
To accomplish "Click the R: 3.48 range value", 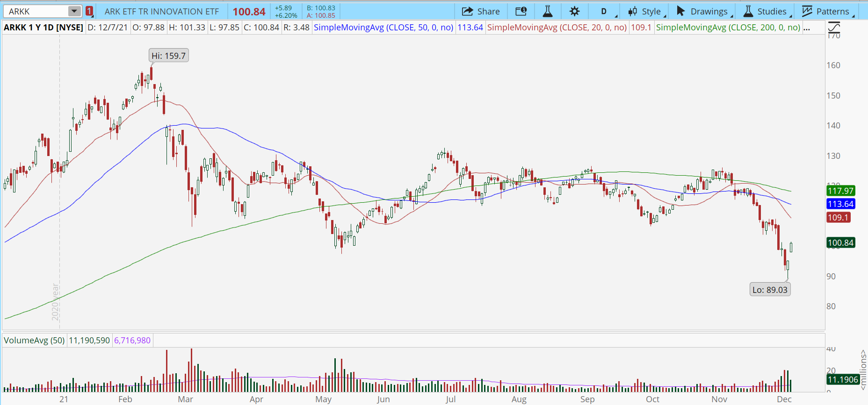I will tap(297, 28).
